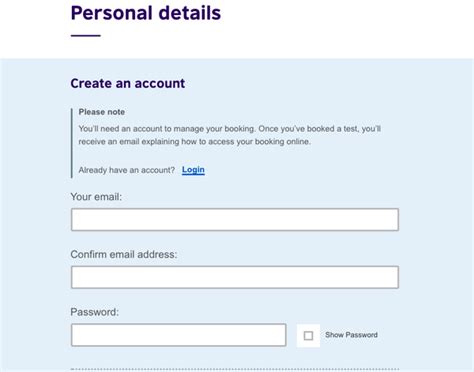Tick the Show Password checkbox
474x372 pixels.
coord(308,335)
